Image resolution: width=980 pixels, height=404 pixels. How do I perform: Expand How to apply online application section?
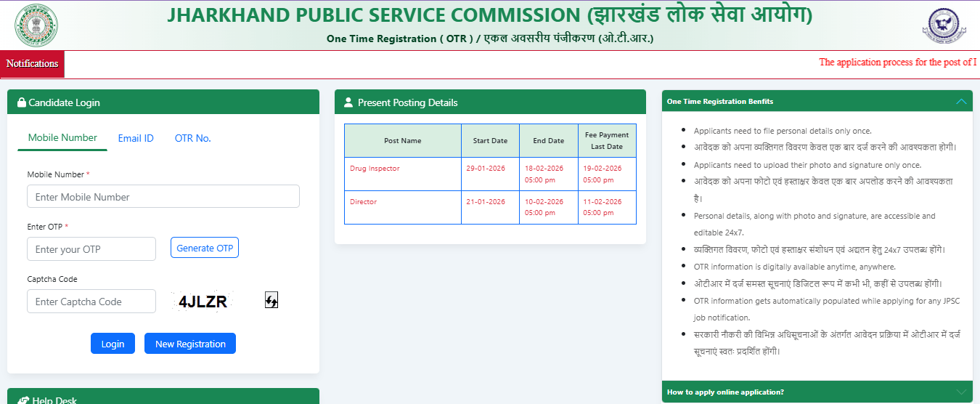pos(817,392)
